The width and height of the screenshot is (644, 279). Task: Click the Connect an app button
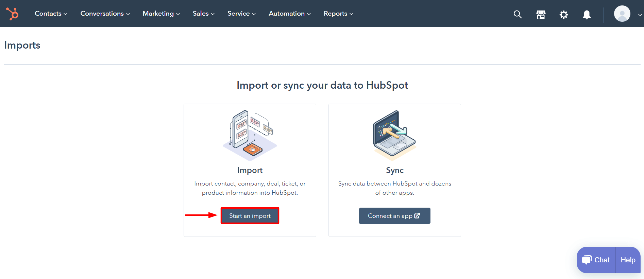coord(395,216)
